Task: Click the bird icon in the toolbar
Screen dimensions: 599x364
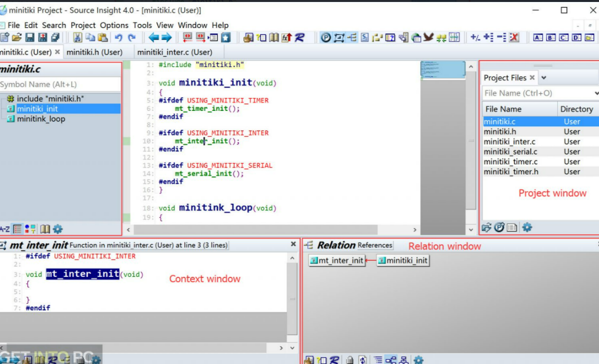Action: click(x=429, y=37)
